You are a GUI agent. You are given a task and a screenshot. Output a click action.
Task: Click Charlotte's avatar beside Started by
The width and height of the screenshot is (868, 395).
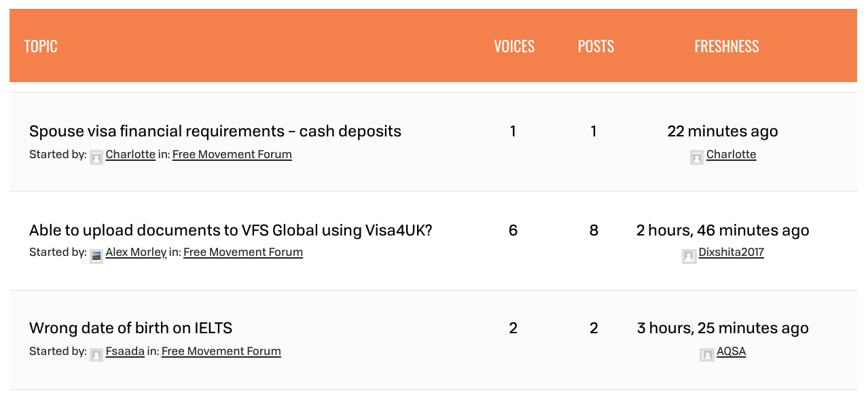click(x=96, y=158)
